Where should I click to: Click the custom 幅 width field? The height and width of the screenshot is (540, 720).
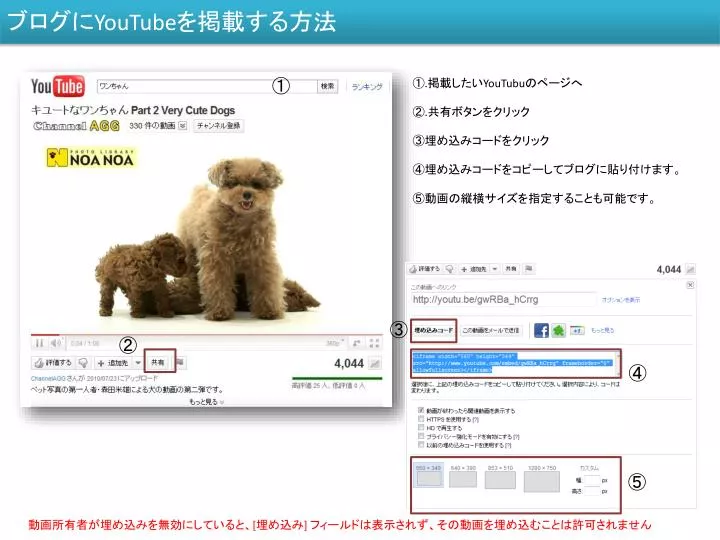[591, 480]
